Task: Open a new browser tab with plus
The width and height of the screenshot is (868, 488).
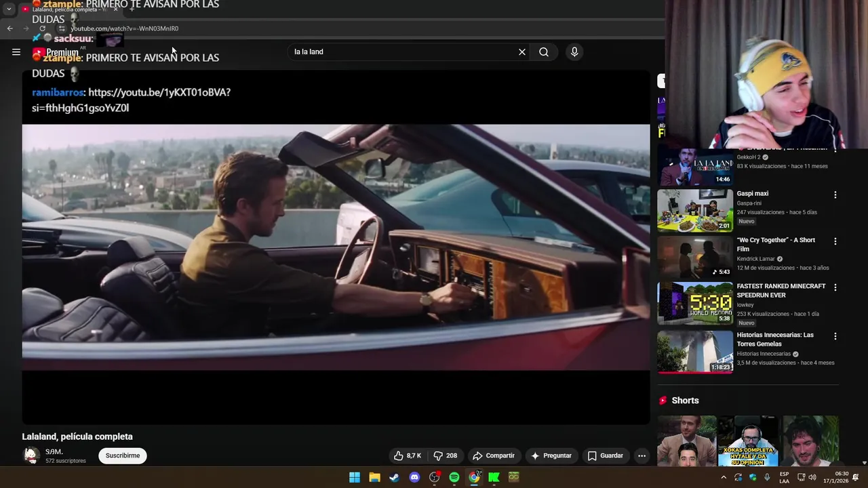Action: (132, 9)
